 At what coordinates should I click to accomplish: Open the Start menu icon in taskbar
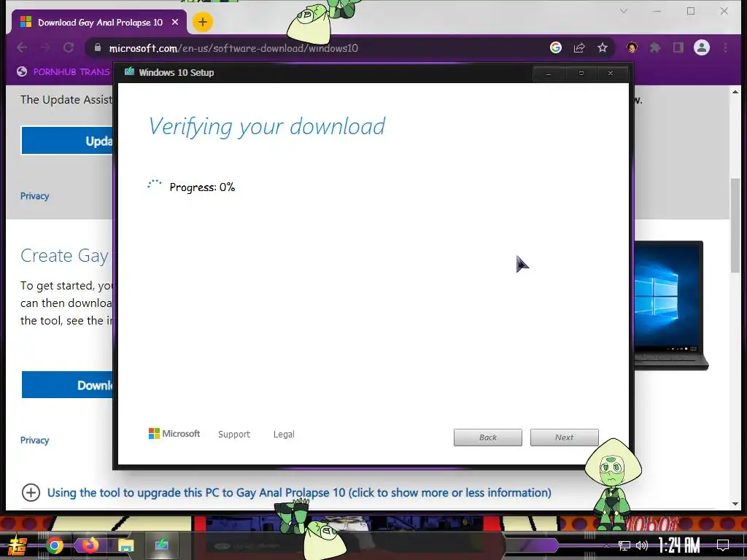point(18,545)
